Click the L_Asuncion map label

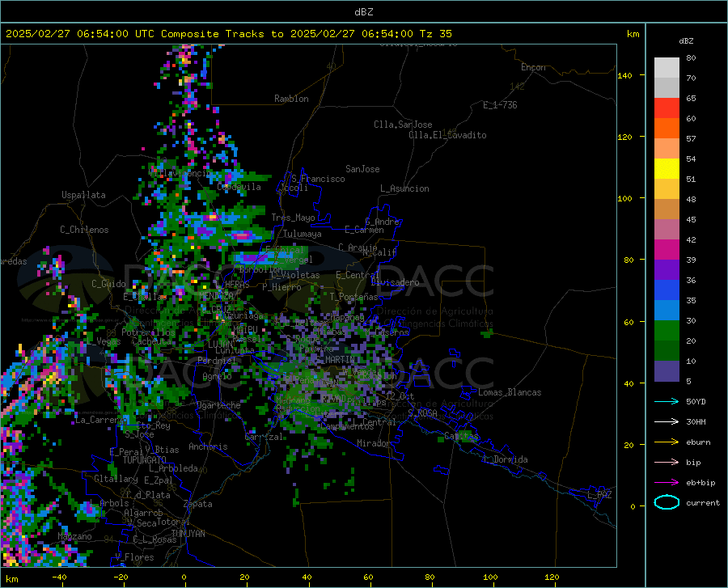click(404, 188)
